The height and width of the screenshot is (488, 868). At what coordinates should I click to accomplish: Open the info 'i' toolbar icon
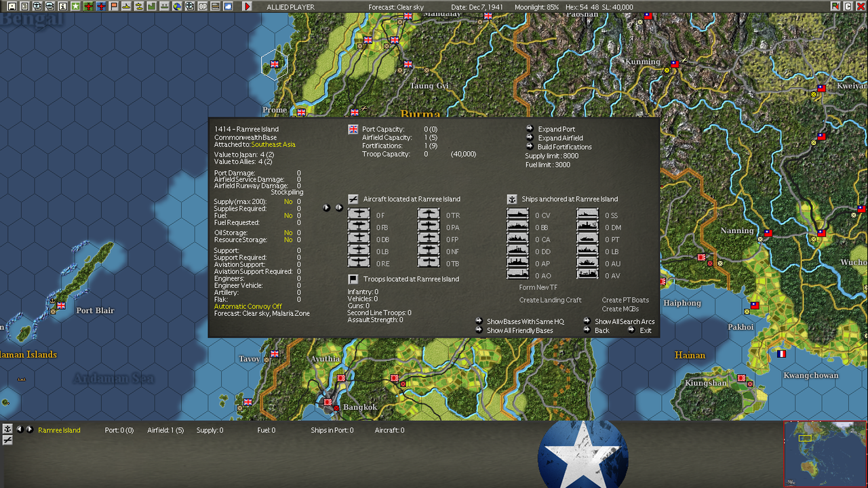coord(62,6)
